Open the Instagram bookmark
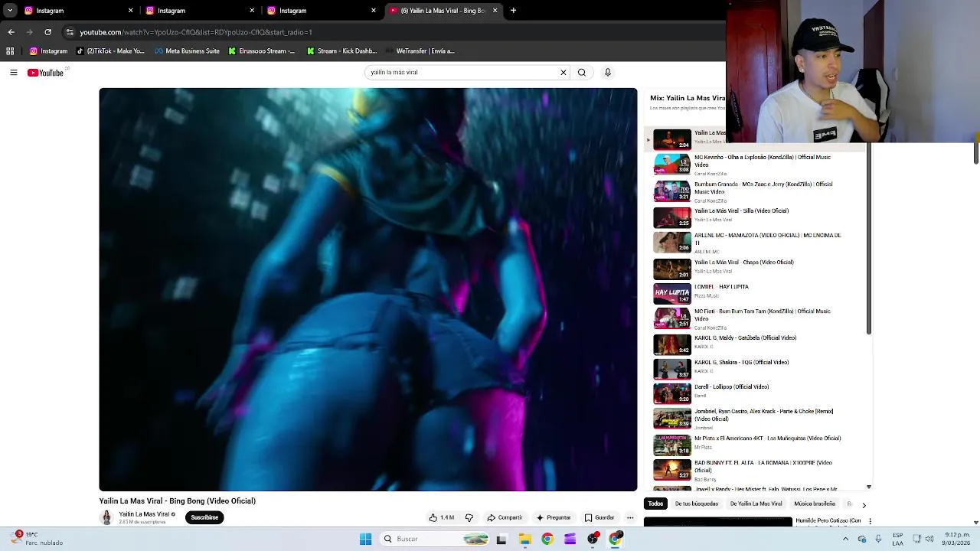Screen dimensions: 980x551 tap(49, 51)
